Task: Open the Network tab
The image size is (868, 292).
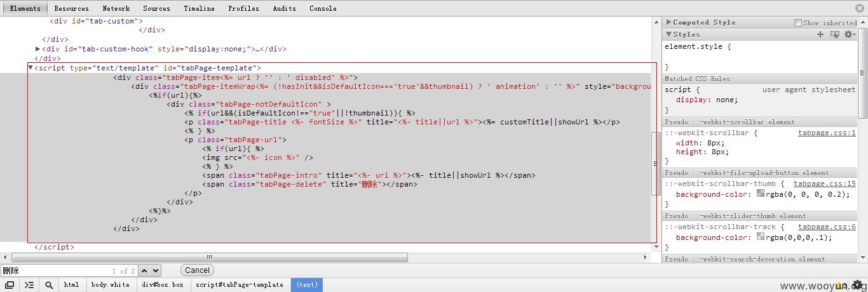Action: tap(116, 8)
